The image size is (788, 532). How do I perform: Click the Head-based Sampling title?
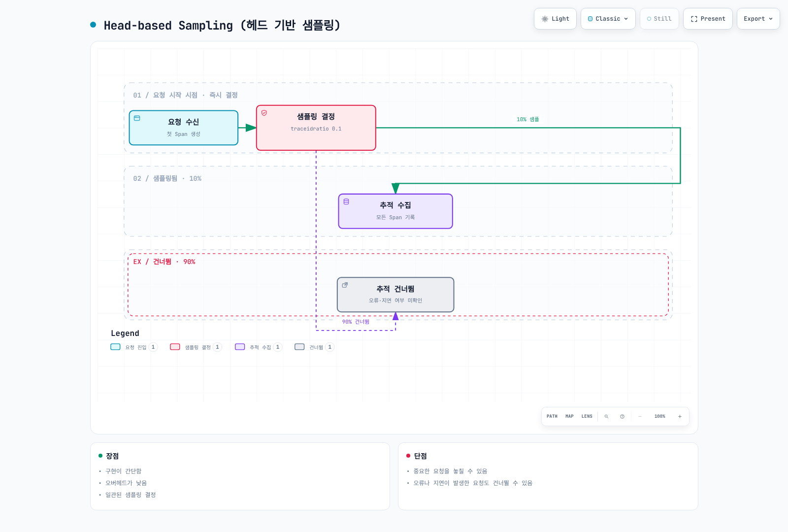(x=222, y=25)
